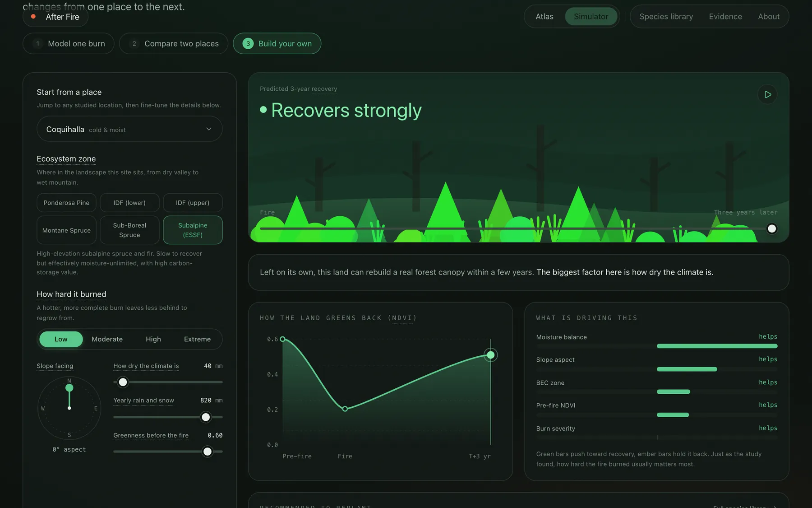Open Compare two places step
812x508 pixels.
click(174, 44)
